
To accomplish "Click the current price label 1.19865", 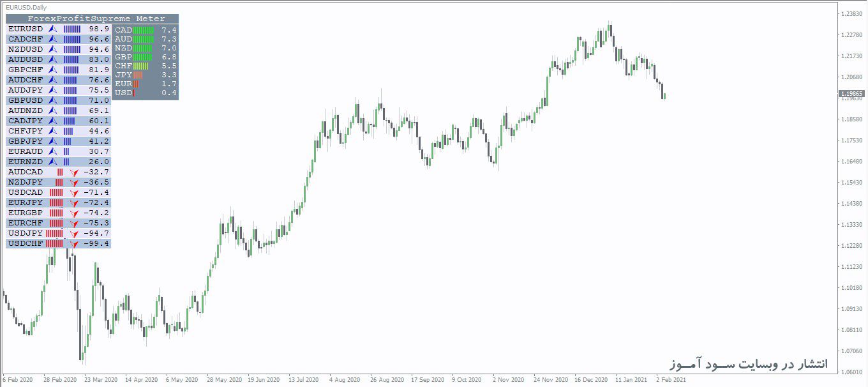I will click(x=852, y=93).
